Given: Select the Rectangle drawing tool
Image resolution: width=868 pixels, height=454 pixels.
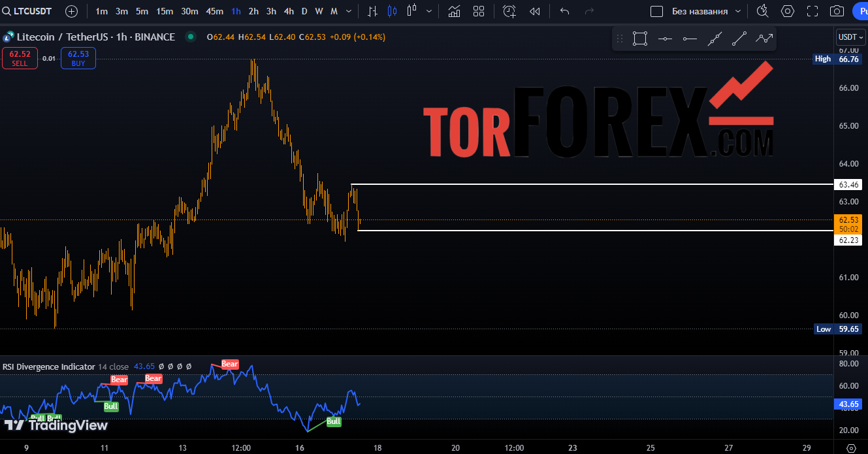Looking at the screenshot, I should pos(640,39).
